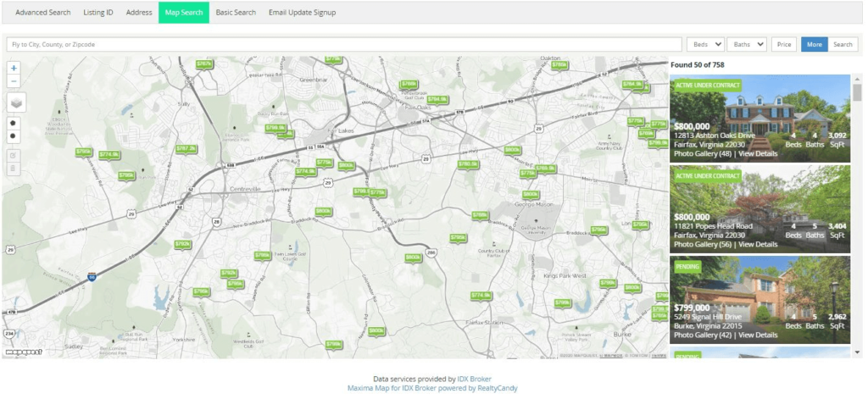Switch to the Basic Search tab
Image resolution: width=868 pixels, height=399 pixels.
pos(236,12)
